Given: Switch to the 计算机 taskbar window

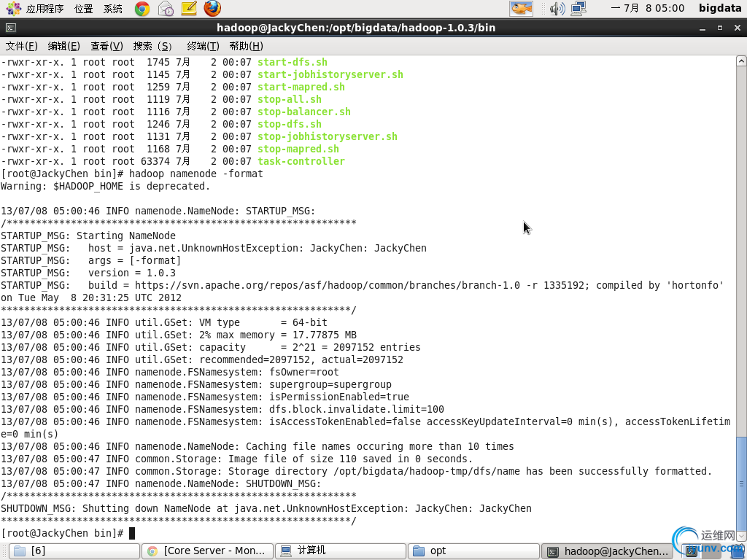Looking at the screenshot, I should click(x=341, y=551).
